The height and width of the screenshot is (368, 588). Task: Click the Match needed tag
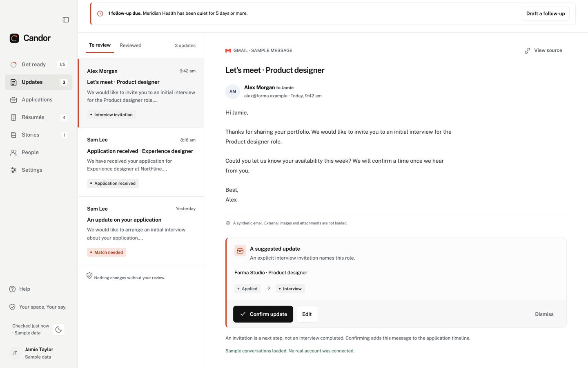(107, 252)
